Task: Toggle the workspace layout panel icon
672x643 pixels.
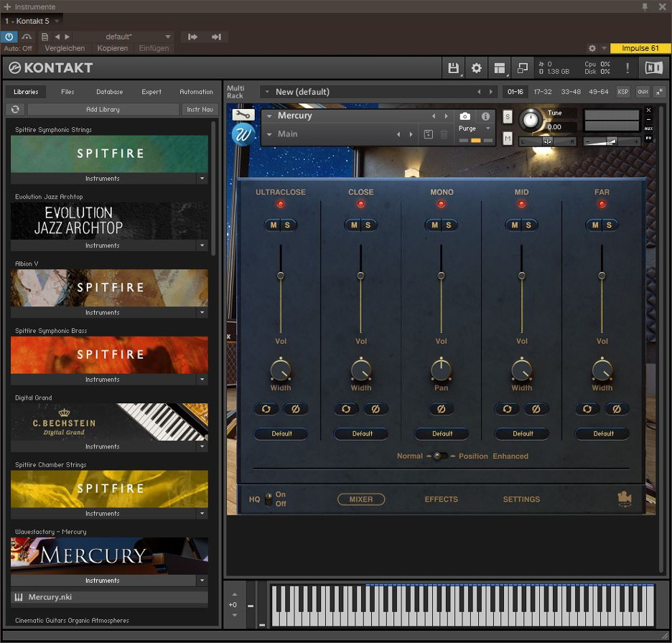Action: pos(499,68)
